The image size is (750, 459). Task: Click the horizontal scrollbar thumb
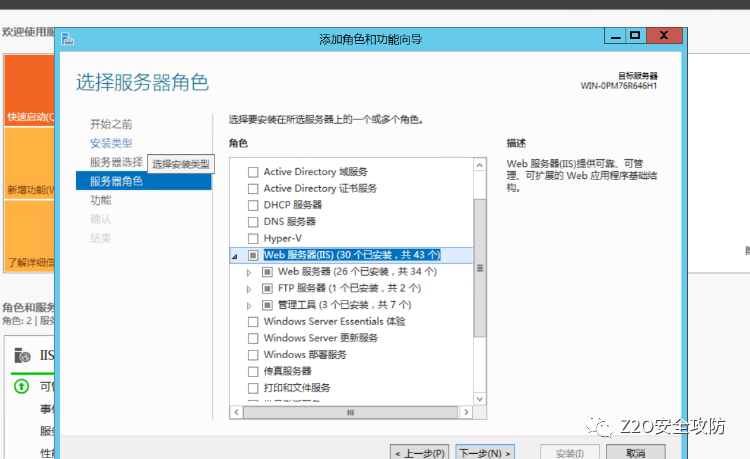350,412
